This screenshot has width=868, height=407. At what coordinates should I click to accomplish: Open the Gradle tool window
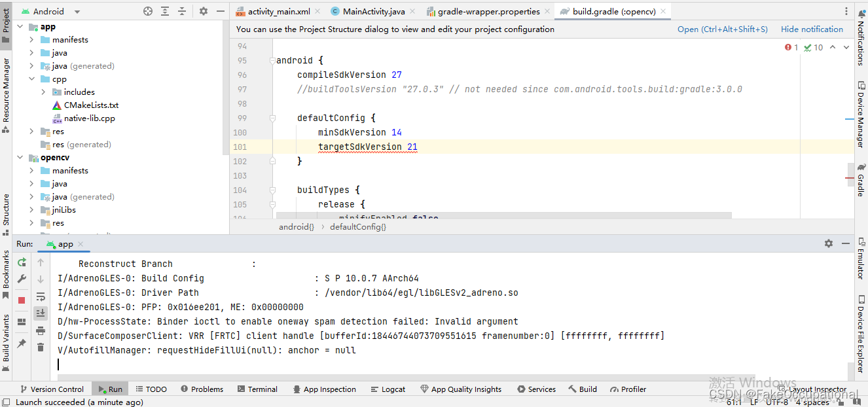point(861,180)
